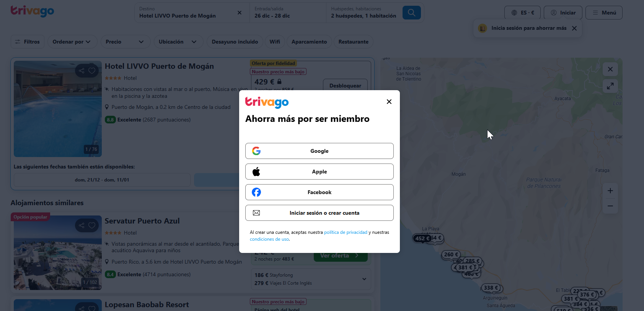644x311 pixels.
Task: Click the blue search magnifier button
Action: 411,13
